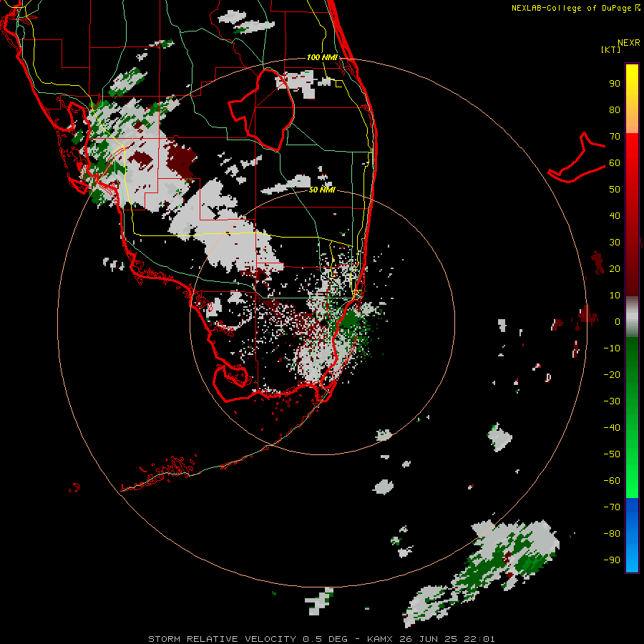The height and width of the screenshot is (644, 644).
Task: Click the 10 value on velocity scale
Action: click(615, 296)
